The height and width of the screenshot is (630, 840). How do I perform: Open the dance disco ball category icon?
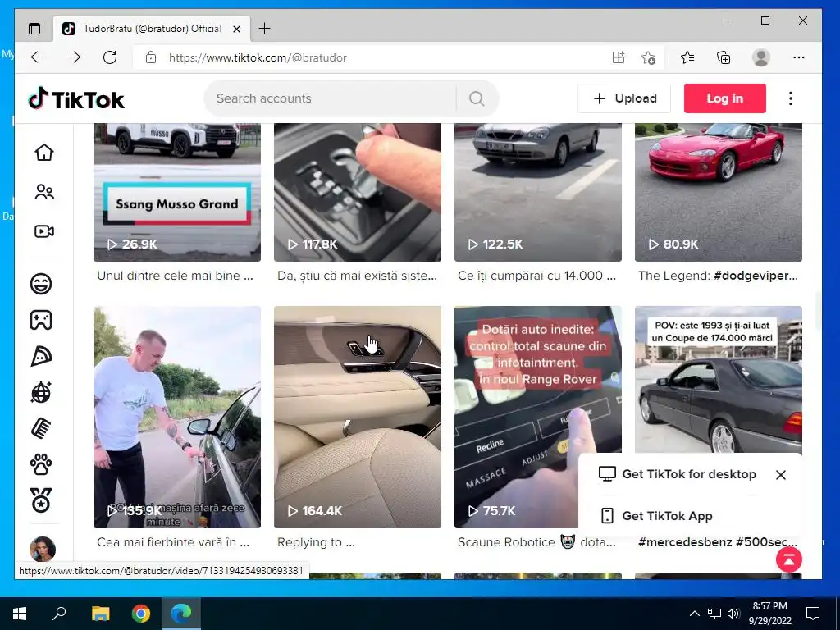[x=41, y=392]
